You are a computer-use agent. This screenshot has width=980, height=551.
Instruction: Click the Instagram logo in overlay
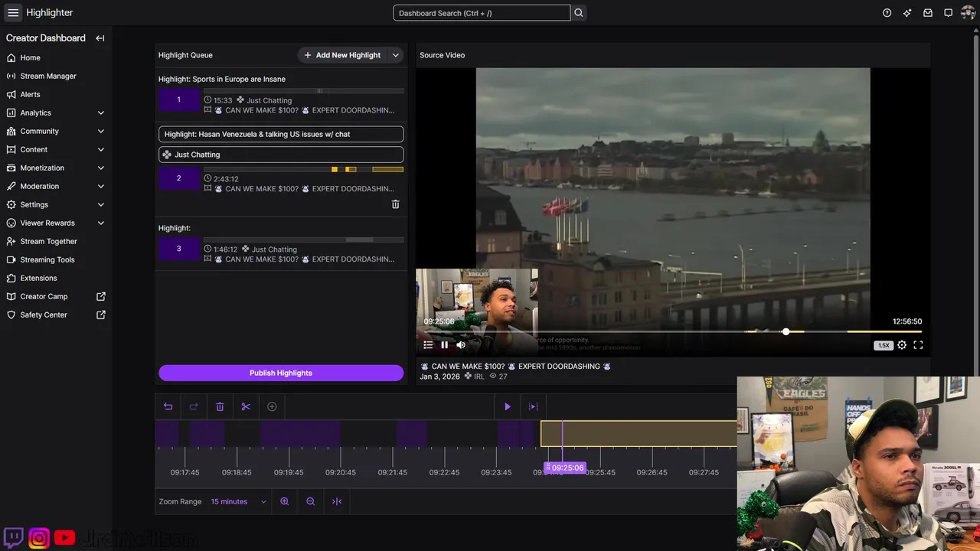tap(39, 538)
